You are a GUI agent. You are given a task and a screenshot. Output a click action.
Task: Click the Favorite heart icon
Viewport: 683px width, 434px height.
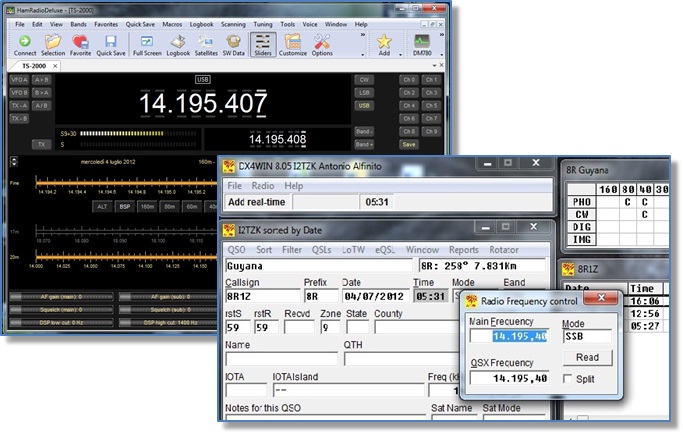pyautogui.click(x=80, y=45)
